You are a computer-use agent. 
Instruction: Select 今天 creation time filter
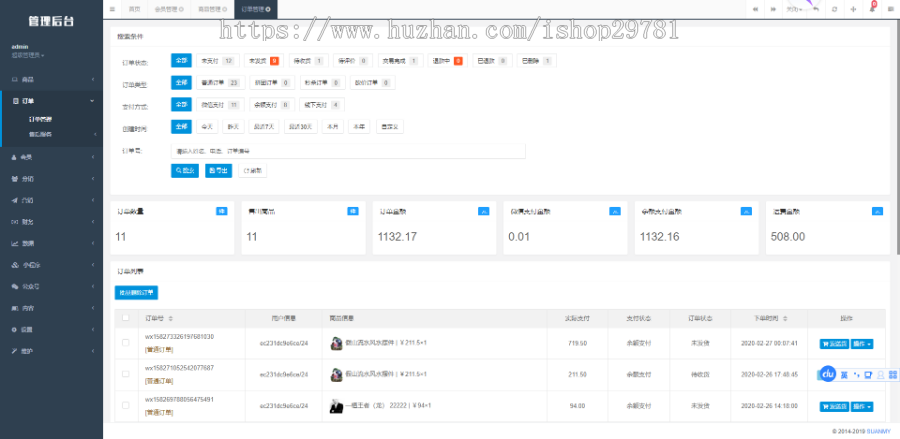point(205,126)
